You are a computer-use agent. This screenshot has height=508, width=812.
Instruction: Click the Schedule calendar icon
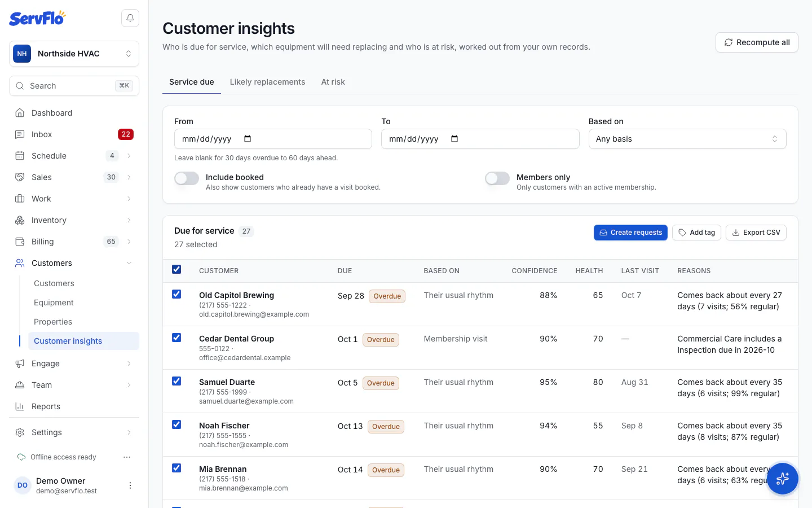(x=20, y=156)
